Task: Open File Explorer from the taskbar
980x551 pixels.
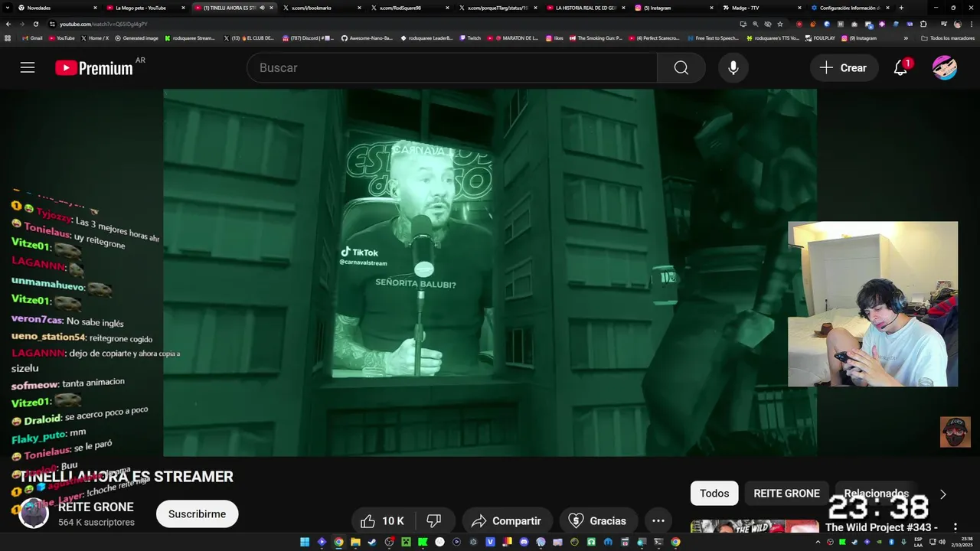Action: point(355,542)
